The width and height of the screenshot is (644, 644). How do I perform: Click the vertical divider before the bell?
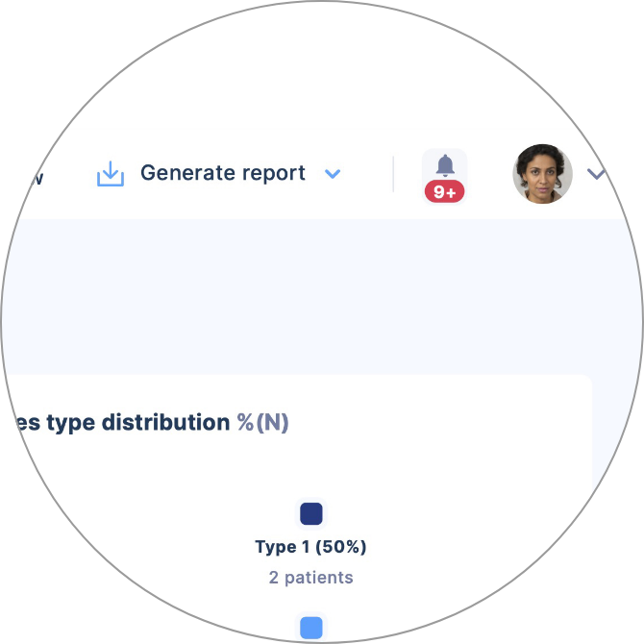[x=393, y=174]
